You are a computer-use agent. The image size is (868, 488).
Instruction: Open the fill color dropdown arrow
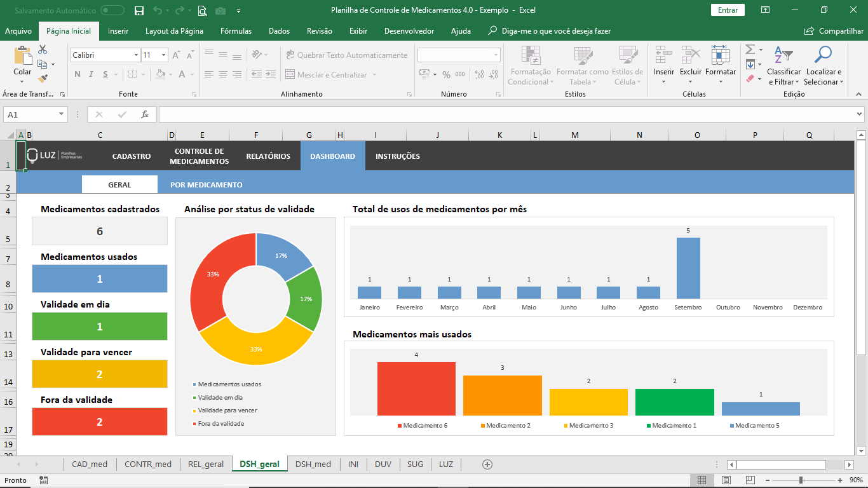(169, 75)
